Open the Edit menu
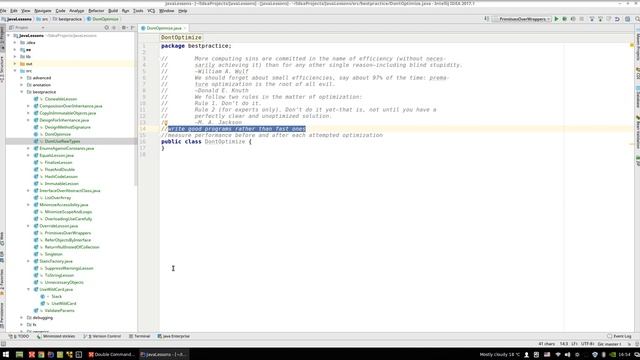Viewport: 640px width, 360px height. coord(14,11)
